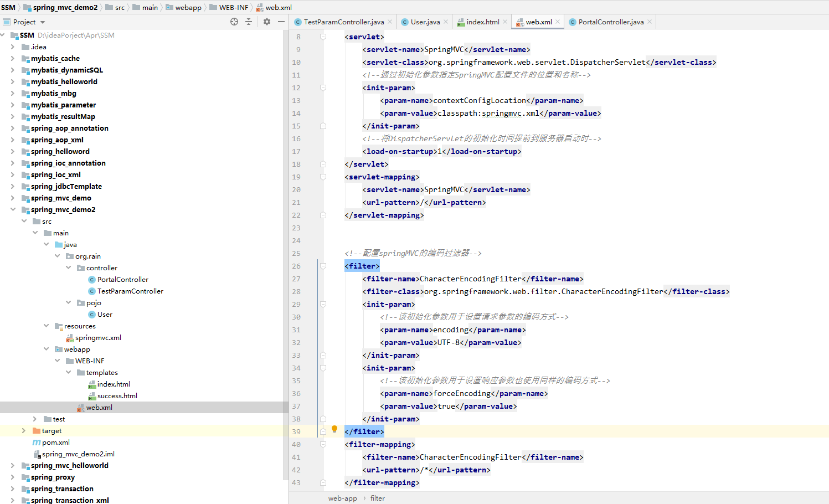Close the web.xml editor tab

click(x=558, y=22)
